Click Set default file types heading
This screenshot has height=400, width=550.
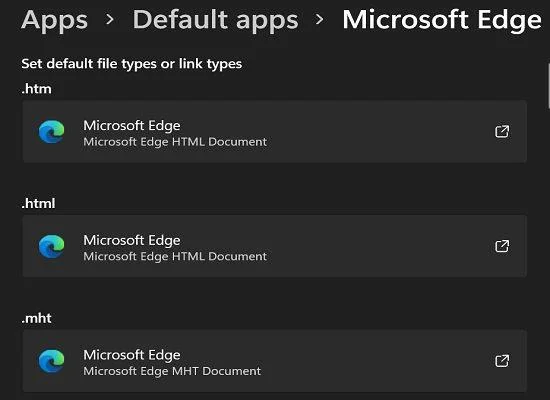[132, 64]
